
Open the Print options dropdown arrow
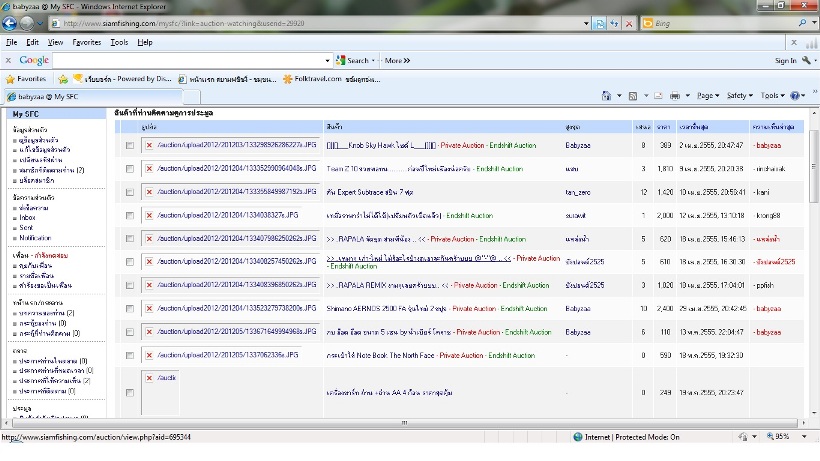[688, 96]
